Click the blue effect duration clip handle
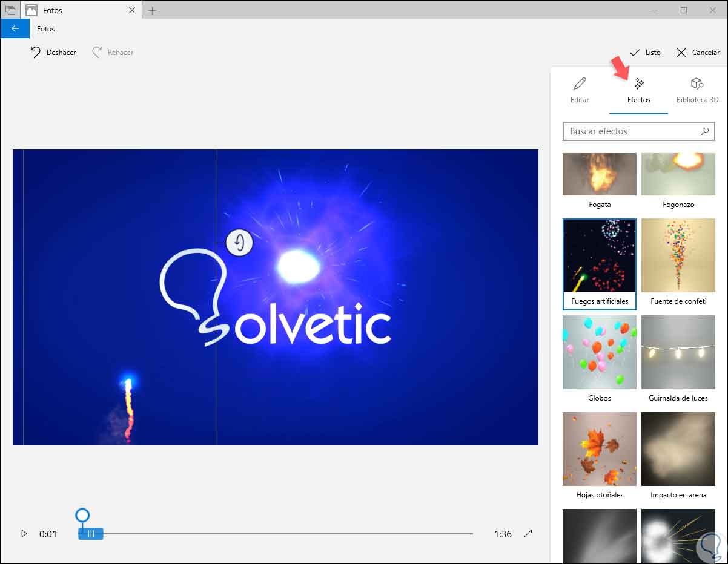Screen dimensions: 728x564 tap(91, 534)
